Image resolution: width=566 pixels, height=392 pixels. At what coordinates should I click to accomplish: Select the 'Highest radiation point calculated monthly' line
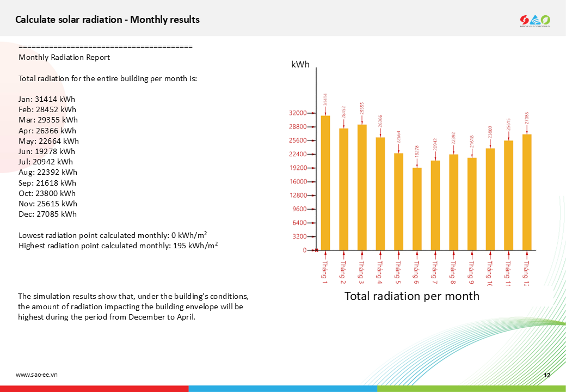click(x=118, y=246)
